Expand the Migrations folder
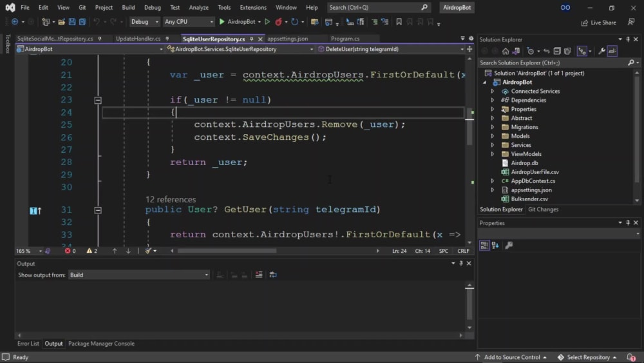The height and width of the screenshot is (363, 644). click(493, 127)
